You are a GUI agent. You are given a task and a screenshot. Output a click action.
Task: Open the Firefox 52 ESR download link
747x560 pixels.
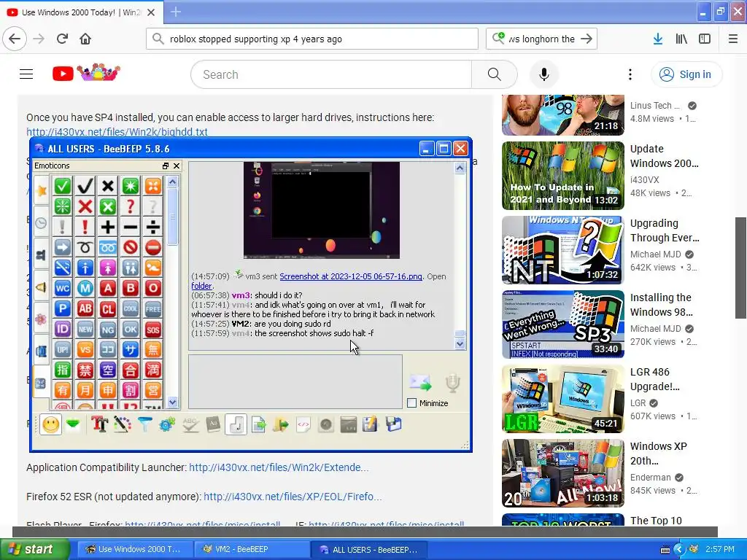pos(293,497)
